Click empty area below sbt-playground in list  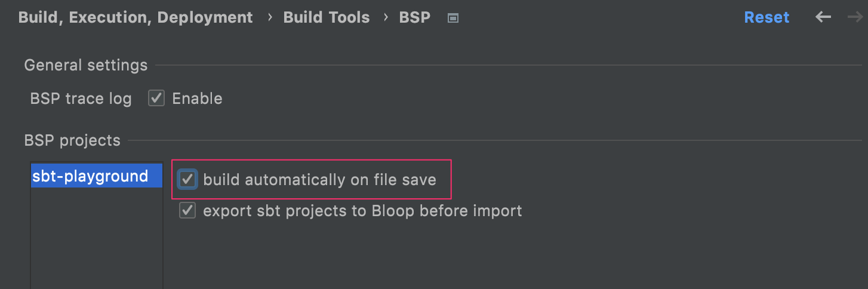(96, 239)
